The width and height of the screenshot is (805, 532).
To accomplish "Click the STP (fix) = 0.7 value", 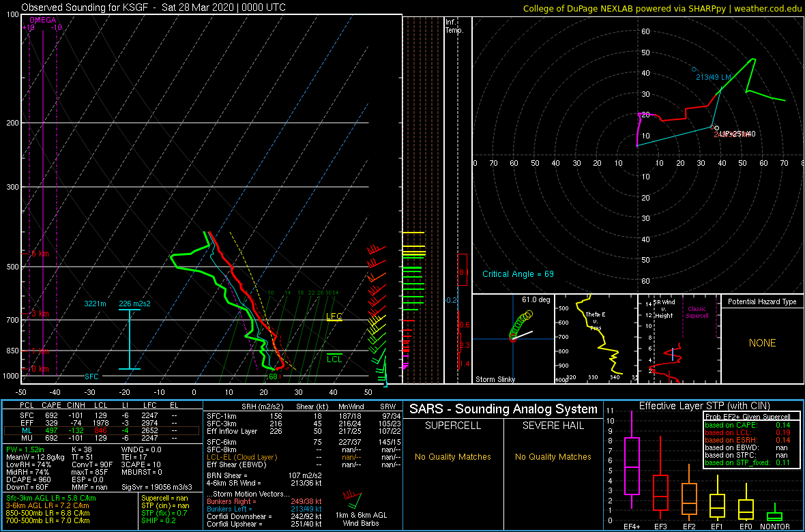I will pos(163,513).
